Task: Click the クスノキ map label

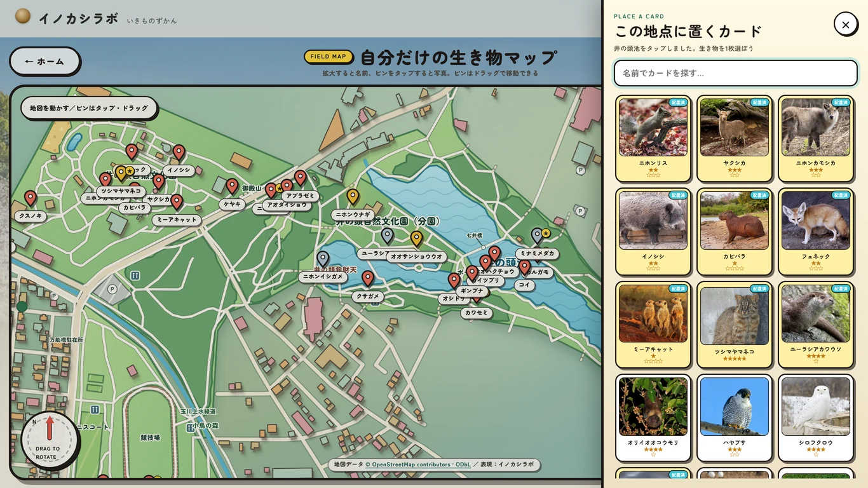Action: (31, 216)
